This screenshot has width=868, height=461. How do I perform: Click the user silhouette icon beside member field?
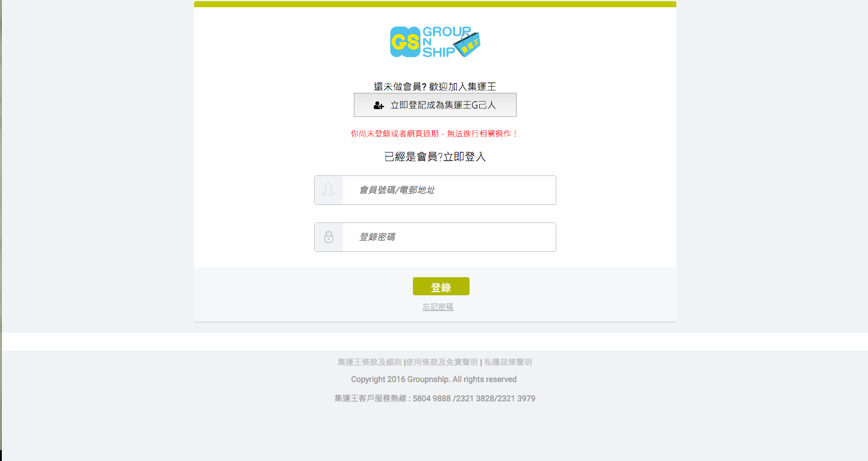point(329,190)
